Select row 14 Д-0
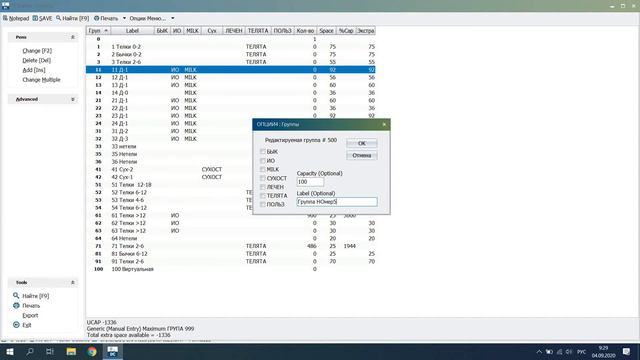 tap(230, 93)
